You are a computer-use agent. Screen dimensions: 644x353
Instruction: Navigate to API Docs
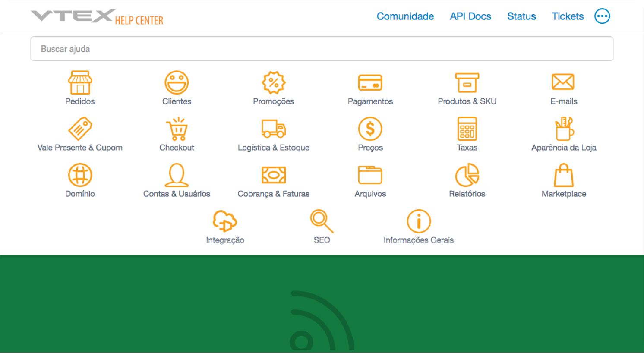470,16
